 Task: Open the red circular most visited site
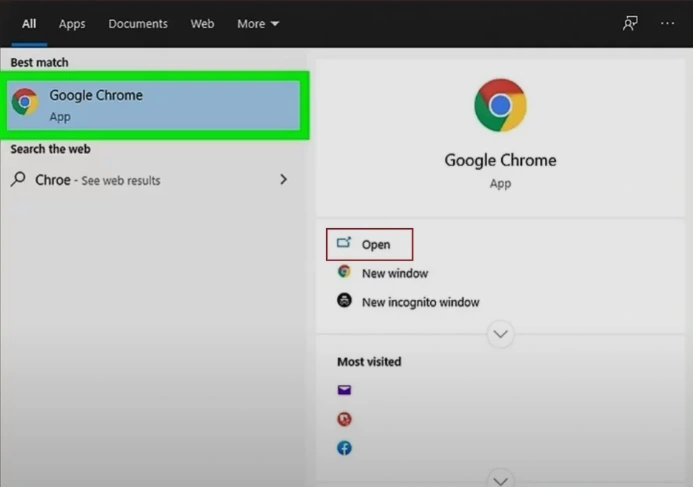[344, 419]
